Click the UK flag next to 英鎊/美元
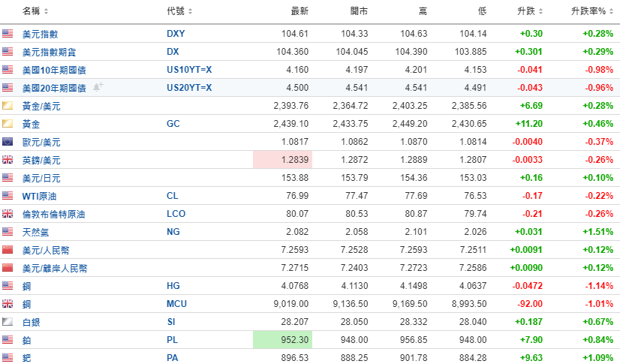Image resolution: width=620 pixels, height=364 pixels. coord(8,160)
